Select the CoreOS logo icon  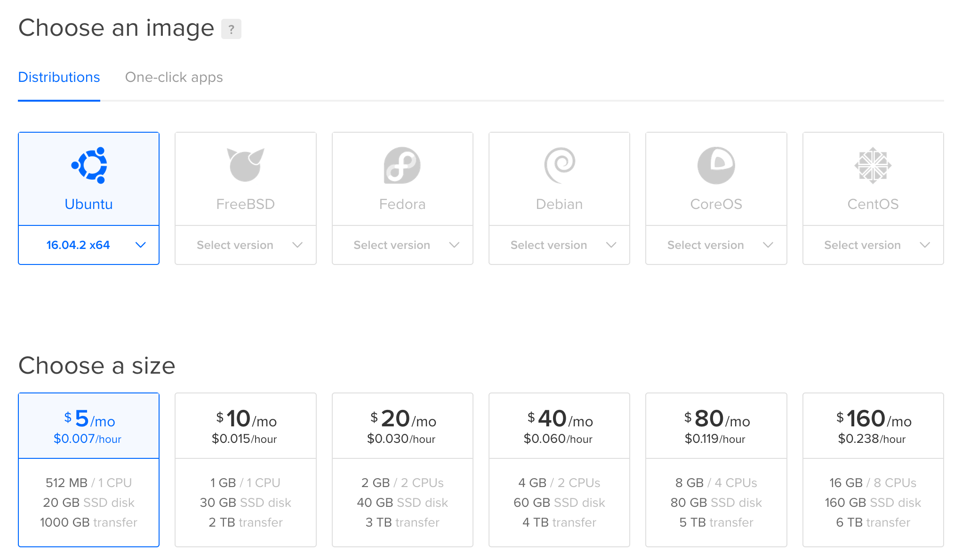coord(716,165)
